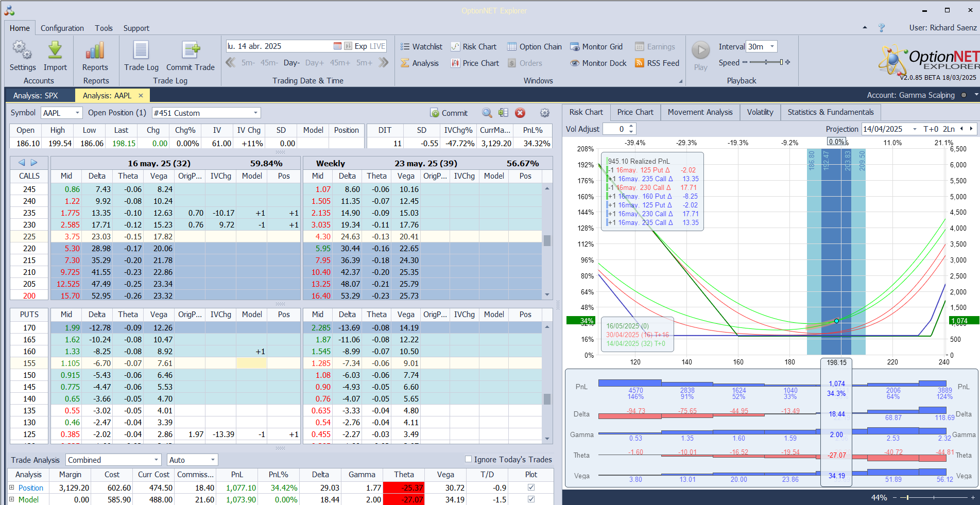Image resolution: width=980 pixels, height=505 pixels.
Task: Go to previous expiration with left arrow
Action: pos(22,163)
